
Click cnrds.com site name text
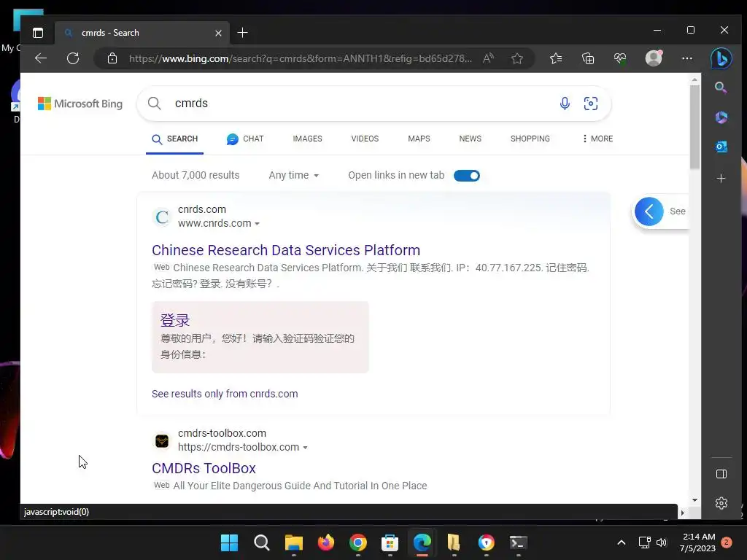(202, 209)
